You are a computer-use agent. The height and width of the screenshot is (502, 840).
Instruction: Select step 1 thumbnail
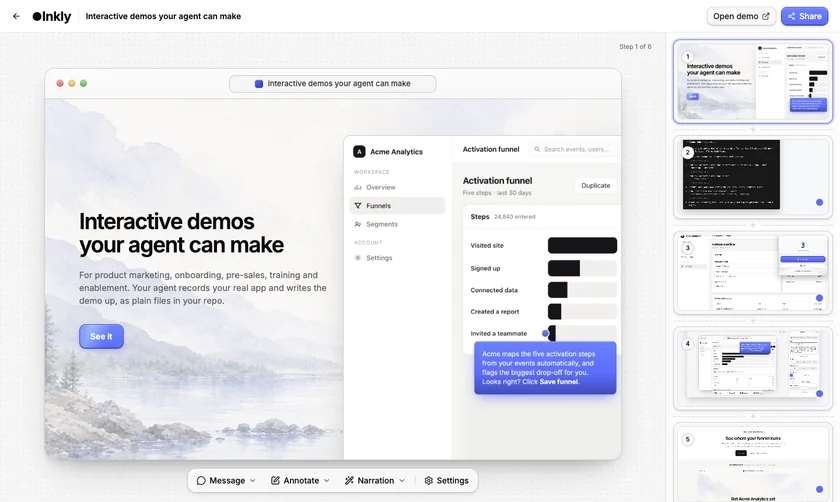[x=753, y=81]
